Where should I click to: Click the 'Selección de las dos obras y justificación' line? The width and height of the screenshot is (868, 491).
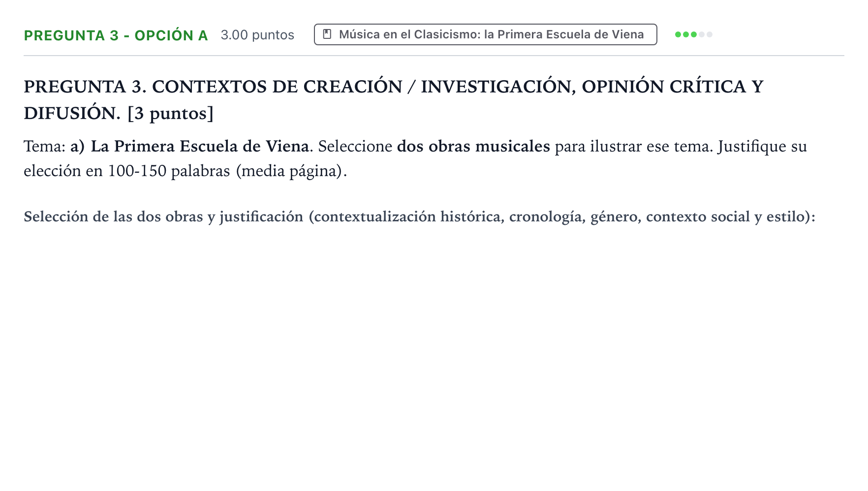coord(420,217)
